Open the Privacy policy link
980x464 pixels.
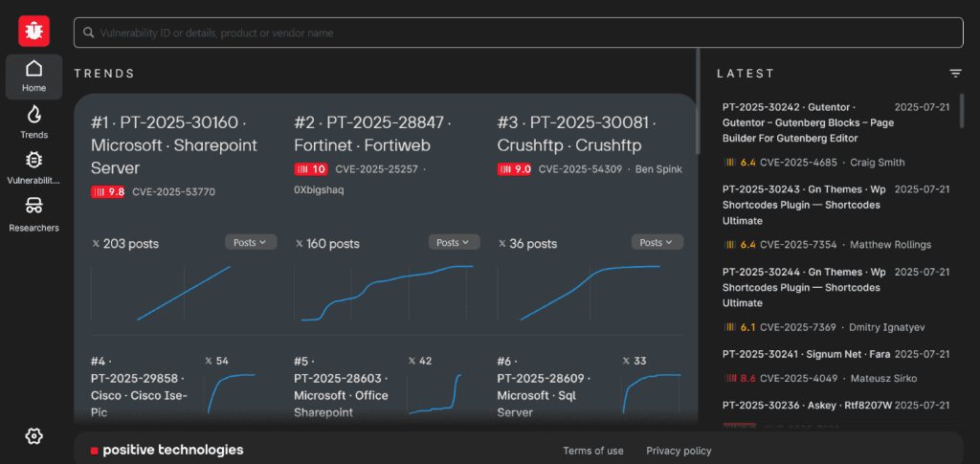click(x=679, y=451)
